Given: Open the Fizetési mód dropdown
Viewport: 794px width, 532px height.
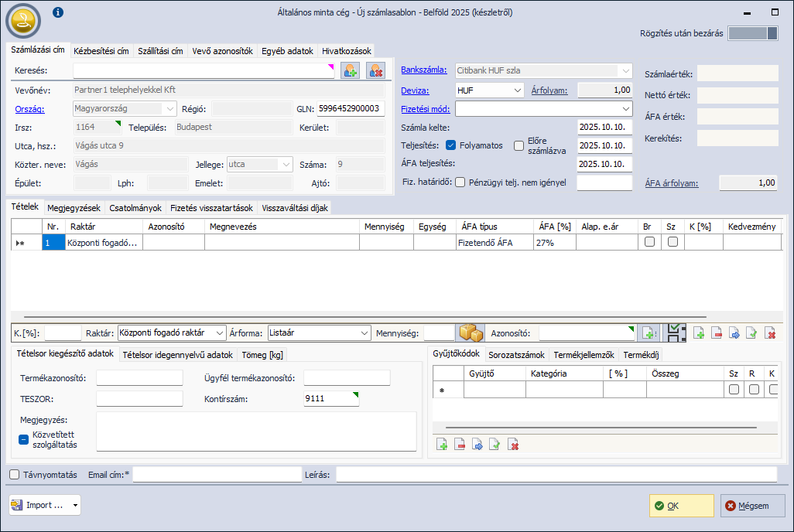Looking at the screenshot, I should click(625, 109).
